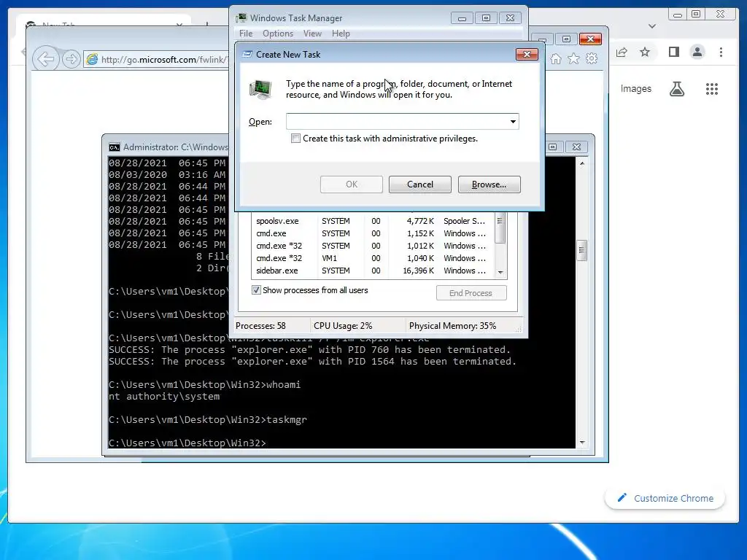Click the IE back arrow button
Image resolution: width=747 pixels, height=560 pixels.
point(46,59)
